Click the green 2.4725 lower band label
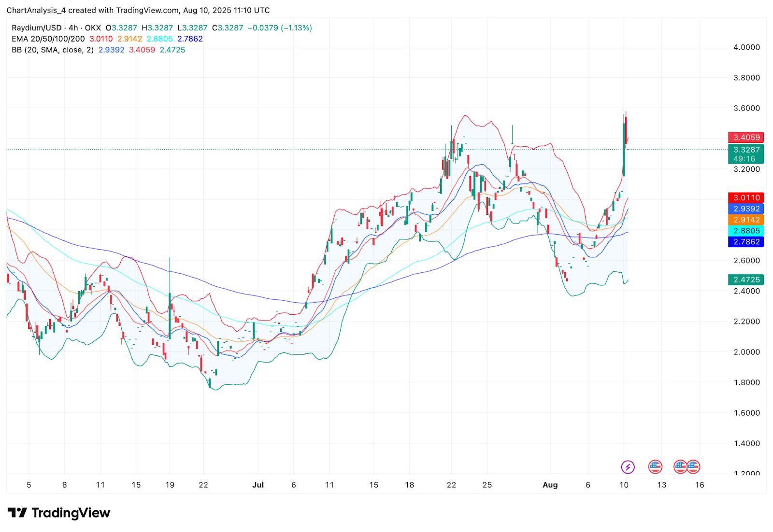The width and height of the screenshot is (773, 532). [x=746, y=280]
